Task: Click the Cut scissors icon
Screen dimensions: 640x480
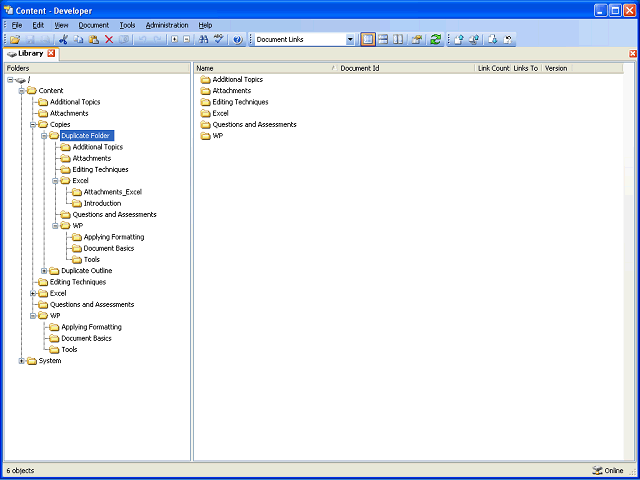Action: pos(63,40)
